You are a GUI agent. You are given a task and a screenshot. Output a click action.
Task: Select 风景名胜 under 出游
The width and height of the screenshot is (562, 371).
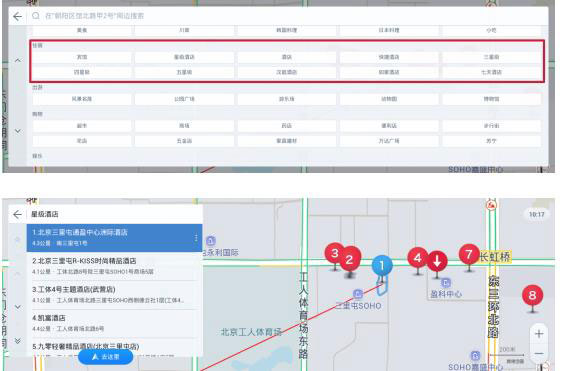pyautogui.click(x=82, y=99)
